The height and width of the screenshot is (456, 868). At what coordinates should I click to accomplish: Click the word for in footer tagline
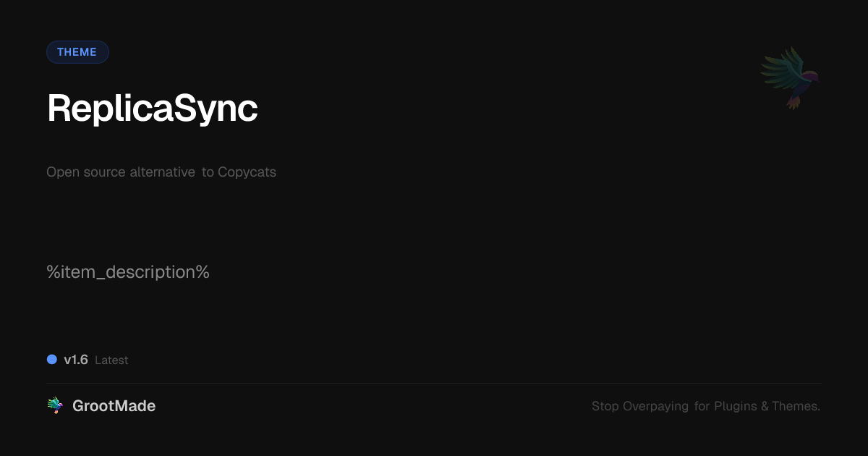[702, 406]
